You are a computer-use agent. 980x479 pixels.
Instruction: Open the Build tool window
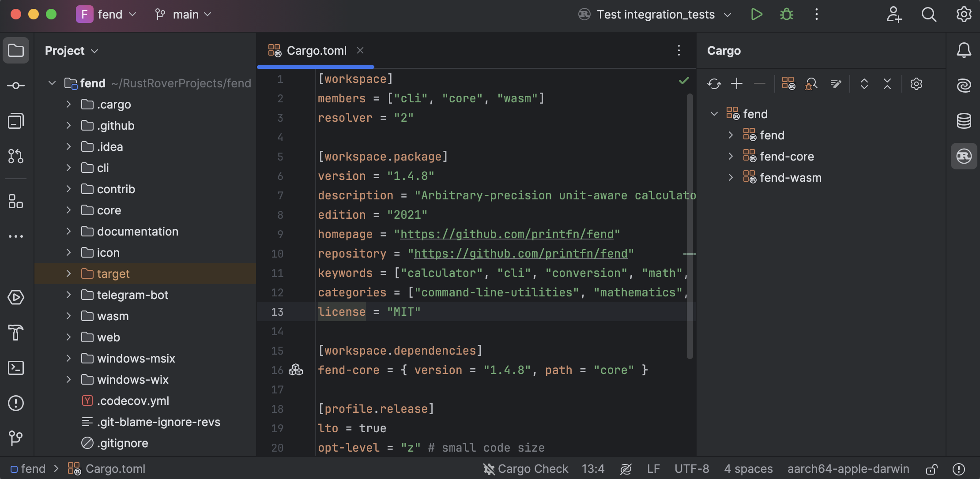click(16, 333)
